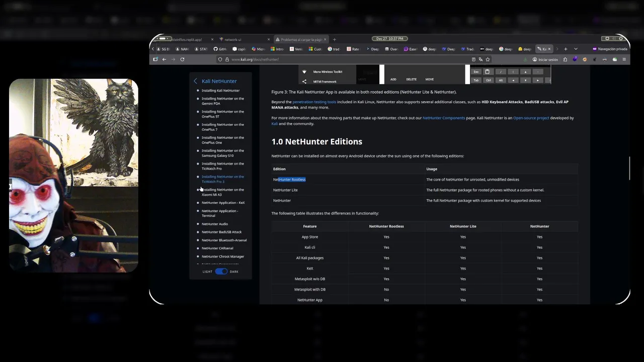Screen dimensions: 644x362
Task: Open the purple cube extension icon
Action: [575, 59]
